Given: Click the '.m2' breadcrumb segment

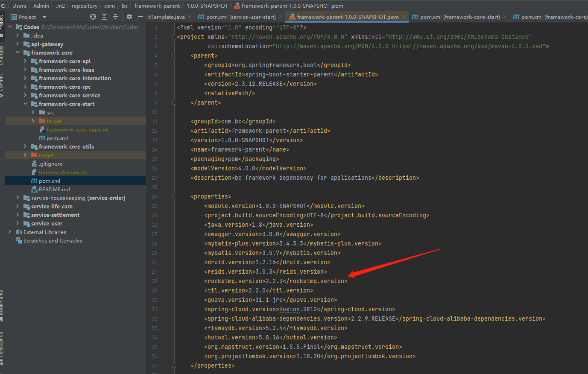Looking at the screenshot, I should click(x=61, y=6).
